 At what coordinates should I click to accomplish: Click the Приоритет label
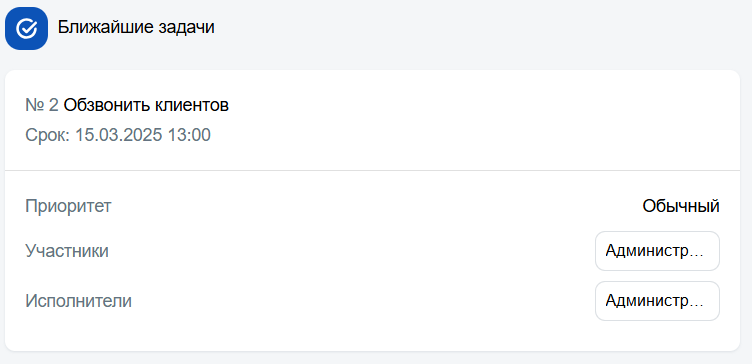(x=68, y=206)
